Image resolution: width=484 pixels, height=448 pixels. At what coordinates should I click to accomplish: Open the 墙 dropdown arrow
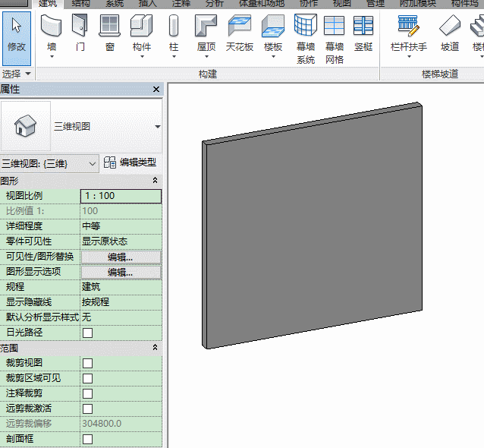coord(52,57)
